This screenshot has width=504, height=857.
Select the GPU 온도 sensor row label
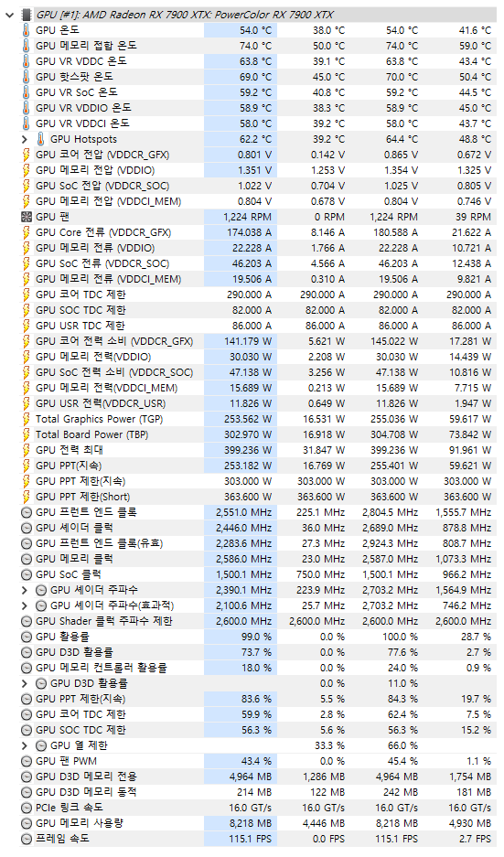tap(58, 30)
